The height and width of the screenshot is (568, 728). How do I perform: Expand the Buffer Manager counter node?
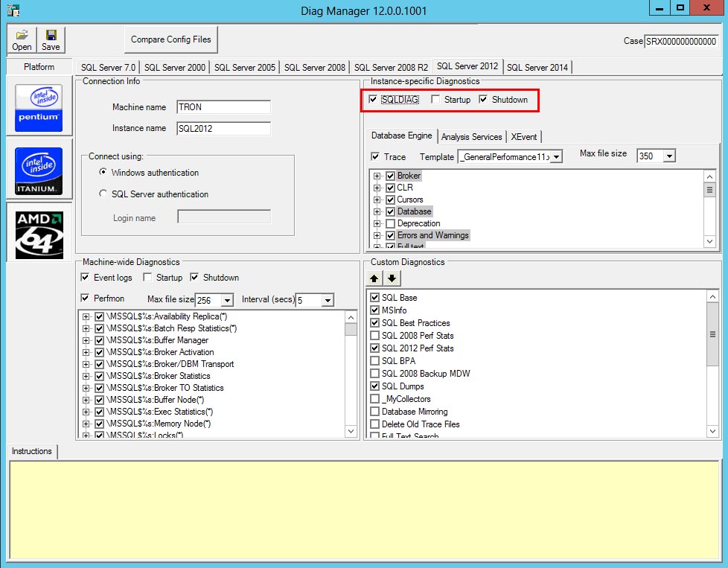[86, 340]
